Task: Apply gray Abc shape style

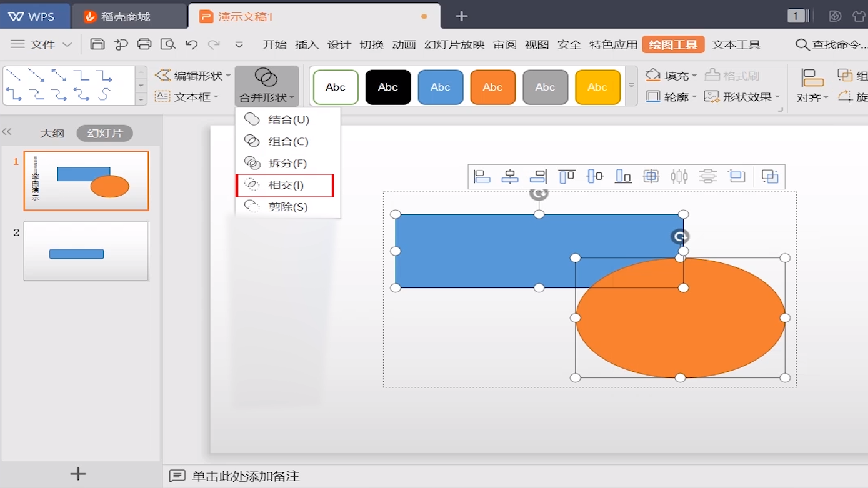Action: [x=546, y=87]
